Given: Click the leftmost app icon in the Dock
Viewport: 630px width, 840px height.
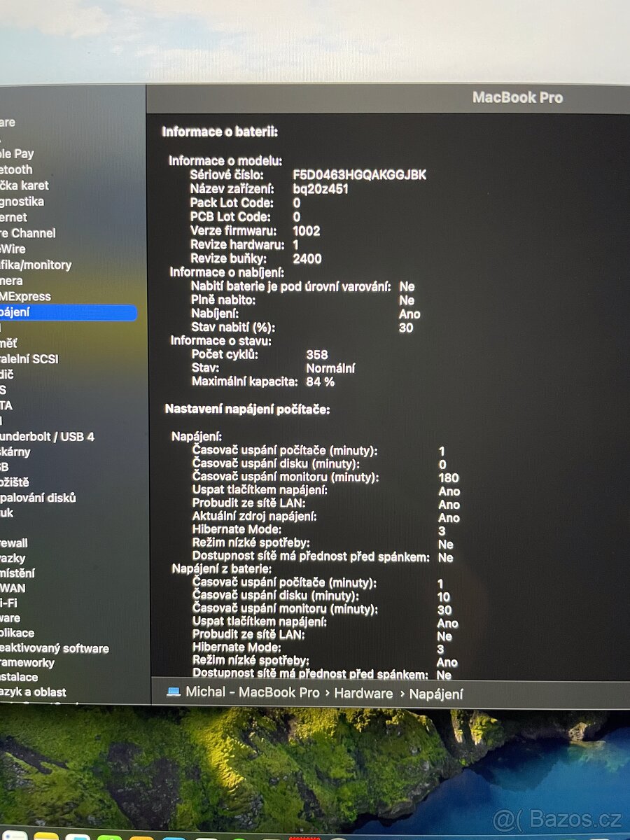Looking at the screenshot, I should coord(15,837).
